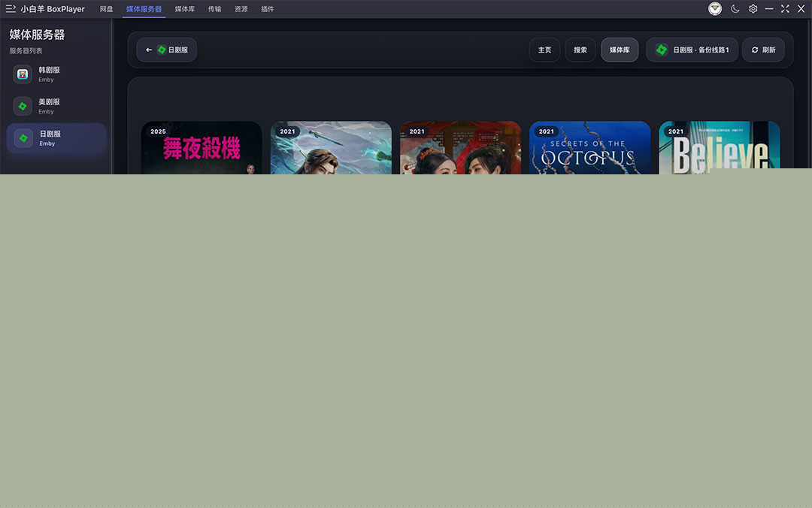Open the 2021 fantasy swordsman poster

tap(331, 147)
